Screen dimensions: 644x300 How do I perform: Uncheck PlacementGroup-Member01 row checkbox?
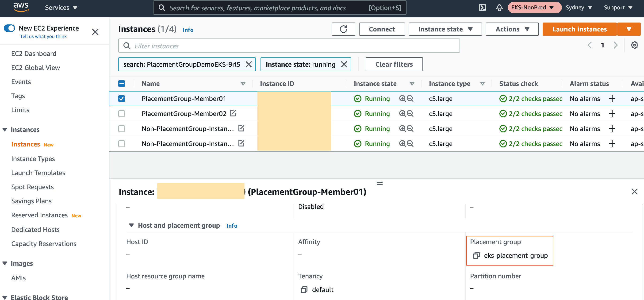pos(122,99)
